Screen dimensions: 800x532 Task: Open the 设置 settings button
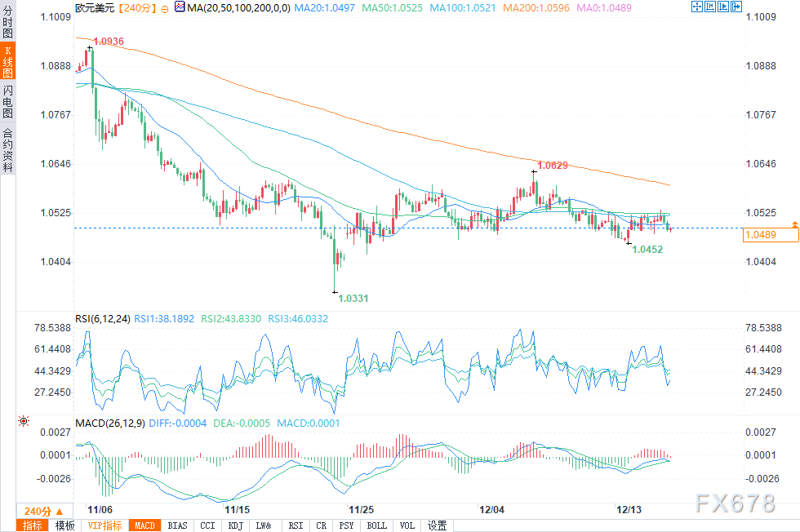tap(437, 525)
